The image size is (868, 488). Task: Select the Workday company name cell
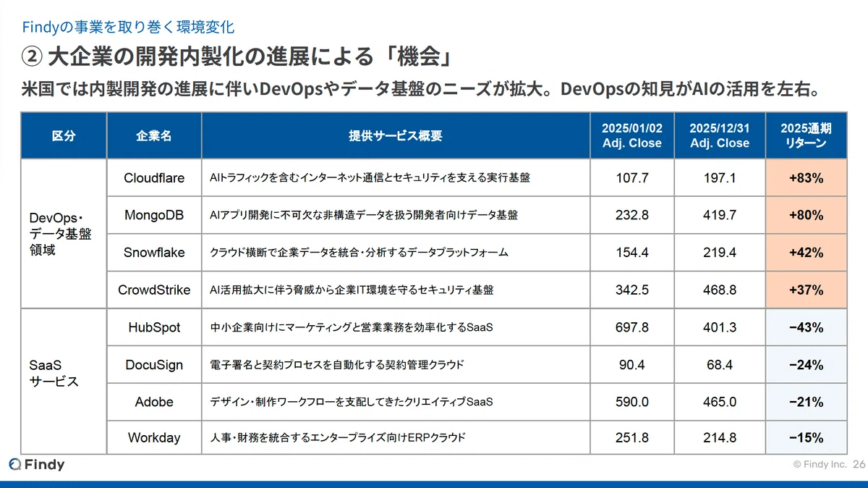click(154, 438)
